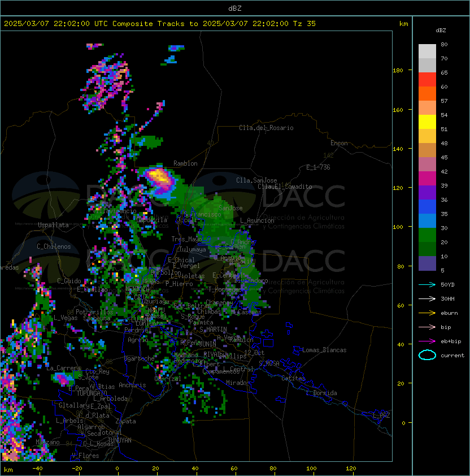Click the 'Catitas' map label
Screen dimensions: 470x476
293,378
